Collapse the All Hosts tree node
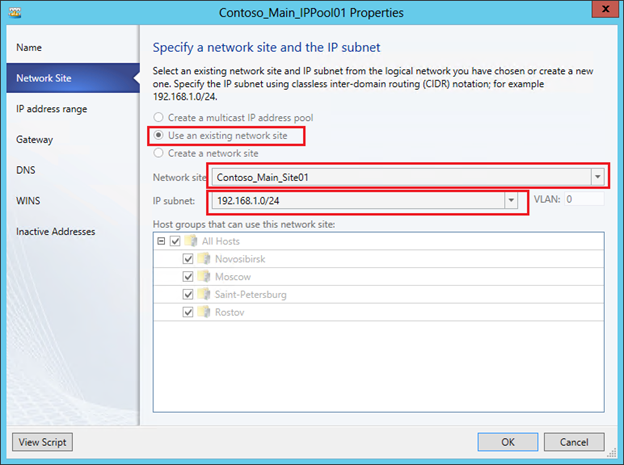624x465 pixels. tap(161, 241)
